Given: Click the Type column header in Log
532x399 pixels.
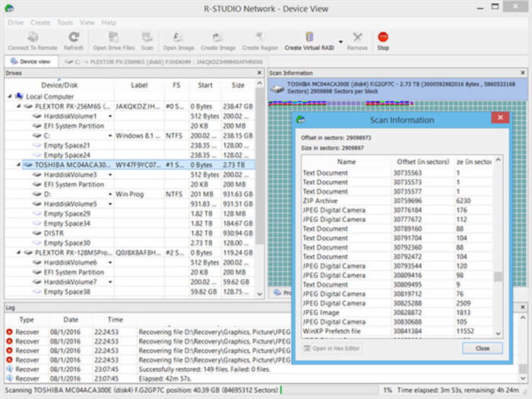Looking at the screenshot, I should (27, 320).
